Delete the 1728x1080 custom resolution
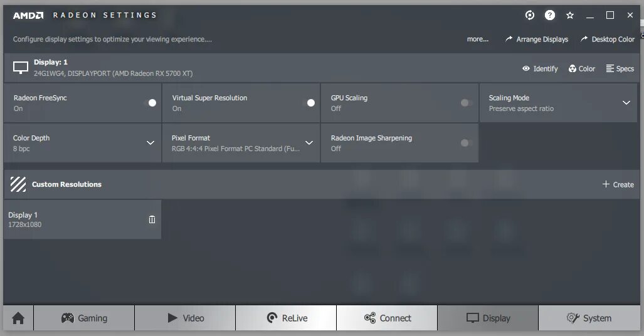Viewport: 644px width, 336px height. (x=152, y=219)
